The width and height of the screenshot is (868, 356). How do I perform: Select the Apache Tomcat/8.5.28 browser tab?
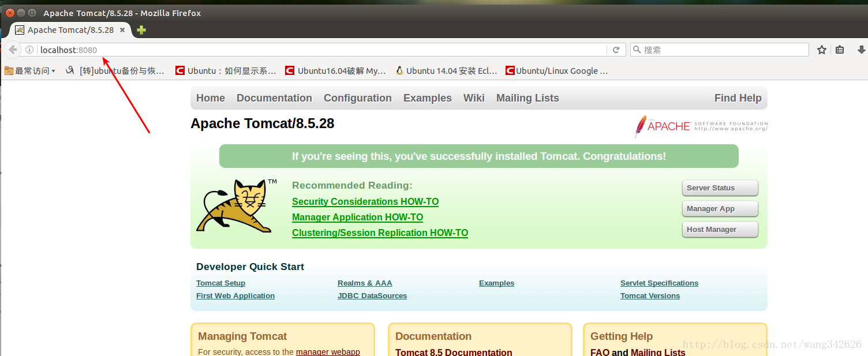pyautogui.click(x=70, y=30)
